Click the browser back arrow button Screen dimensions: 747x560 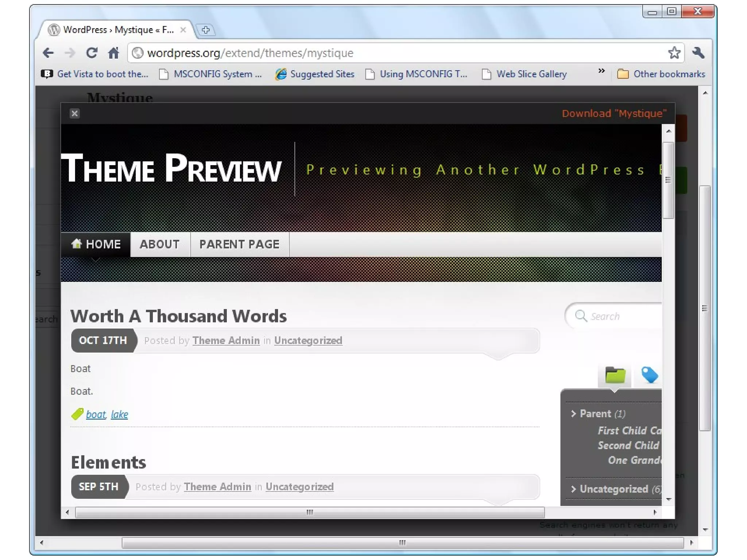pos(48,53)
